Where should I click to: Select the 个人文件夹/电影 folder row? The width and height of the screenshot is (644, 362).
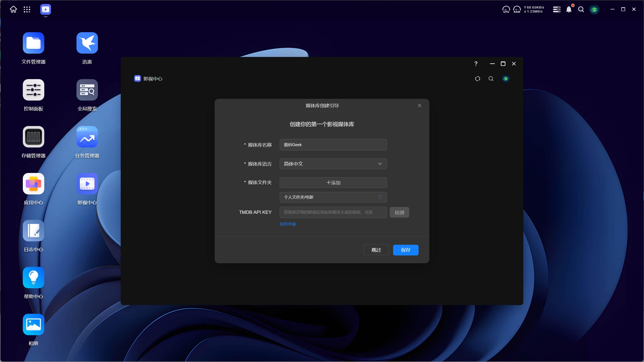(333, 197)
